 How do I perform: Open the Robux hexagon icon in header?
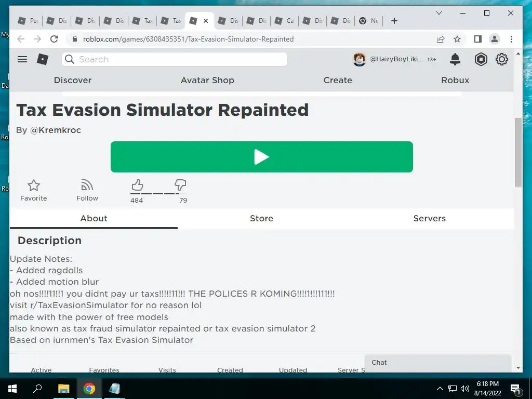pos(481,59)
